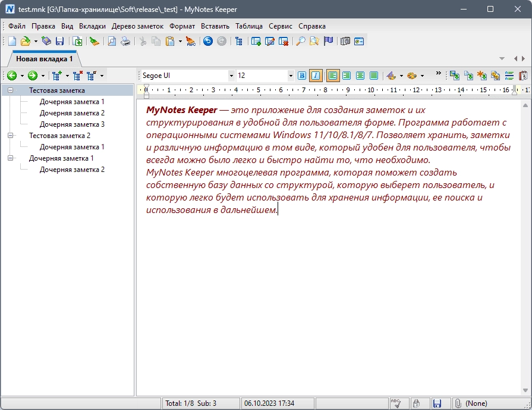The image size is (532, 410).
Task: Click the add note icon with green plus
Action: [256, 42]
